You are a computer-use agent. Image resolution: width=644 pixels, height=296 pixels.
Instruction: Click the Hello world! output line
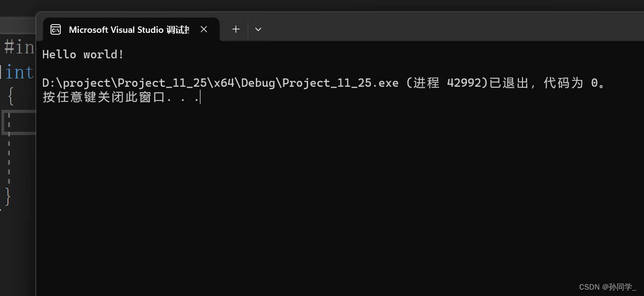click(83, 54)
